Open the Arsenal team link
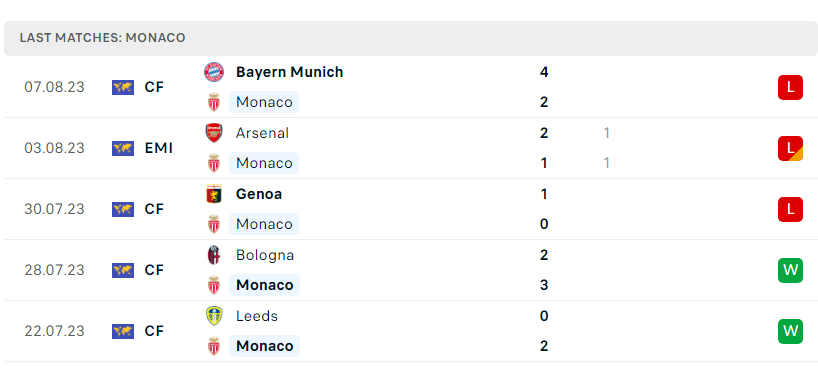 click(262, 133)
